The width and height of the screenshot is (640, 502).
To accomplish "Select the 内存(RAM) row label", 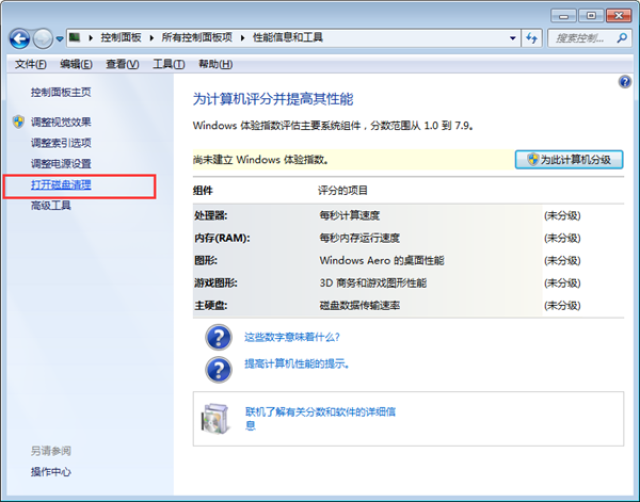I will [x=222, y=238].
